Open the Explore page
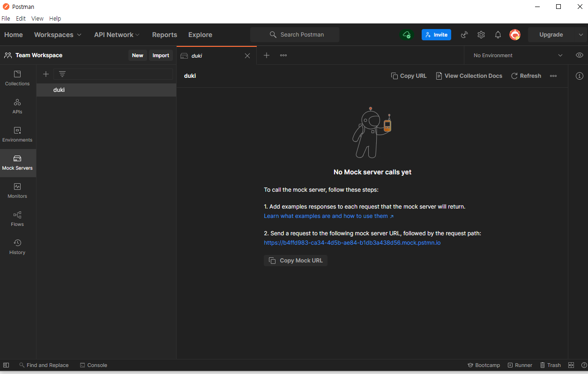The image size is (588, 374). [x=200, y=35]
